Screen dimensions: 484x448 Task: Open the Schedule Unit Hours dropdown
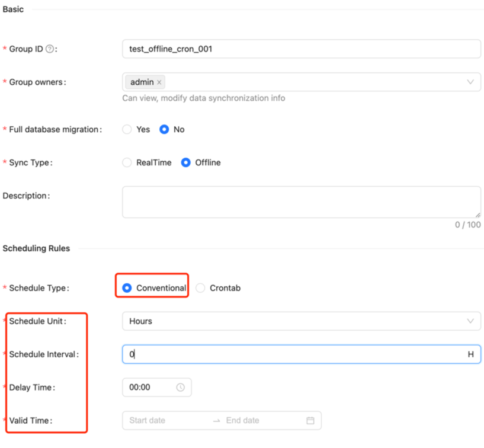tap(301, 321)
